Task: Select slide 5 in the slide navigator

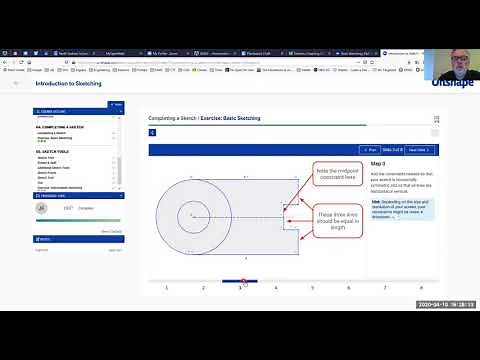Action: [312, 287]
